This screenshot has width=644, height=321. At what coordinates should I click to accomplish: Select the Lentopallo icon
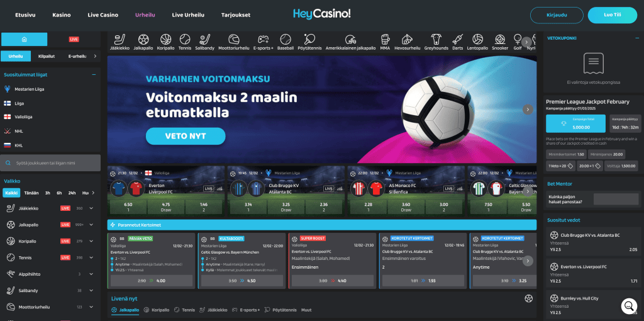coord(478,42)
